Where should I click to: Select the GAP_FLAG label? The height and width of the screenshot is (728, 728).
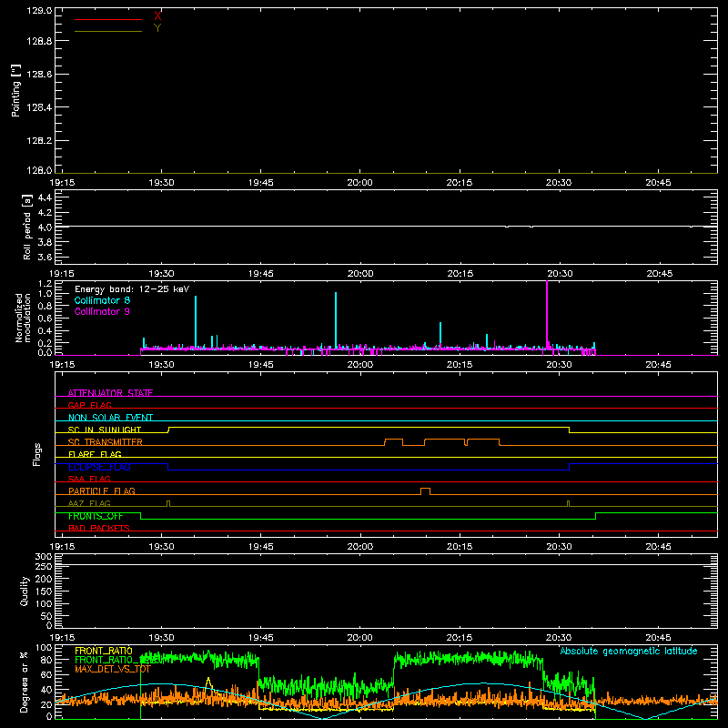pyautogui.click(x=89, y=405)
